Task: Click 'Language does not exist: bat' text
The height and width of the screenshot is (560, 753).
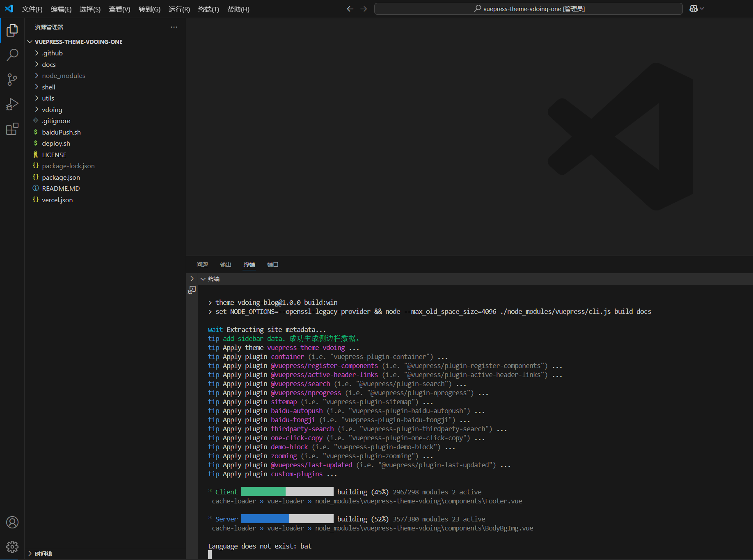Action: click(260, 546)
